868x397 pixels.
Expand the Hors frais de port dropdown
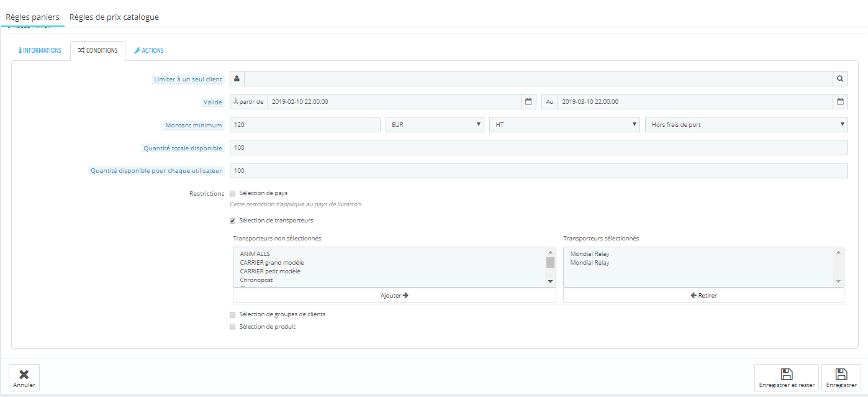point(746,124)
